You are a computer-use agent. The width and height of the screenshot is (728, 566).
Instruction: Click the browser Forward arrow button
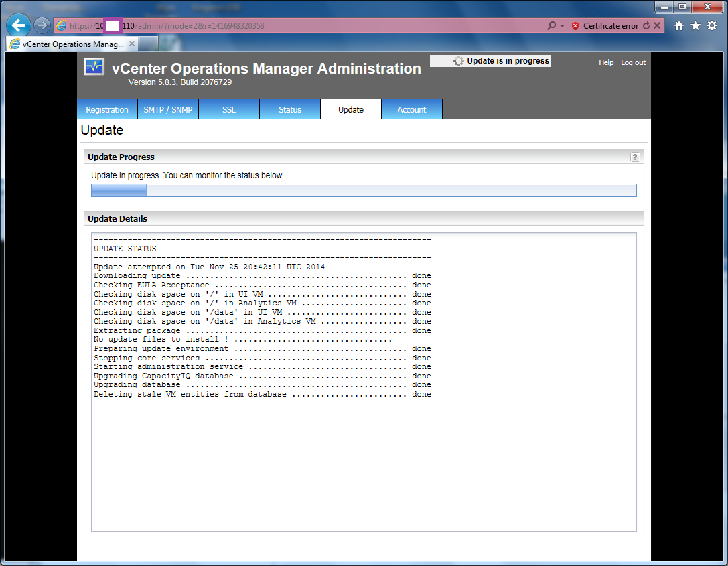[x=42, y=25]
